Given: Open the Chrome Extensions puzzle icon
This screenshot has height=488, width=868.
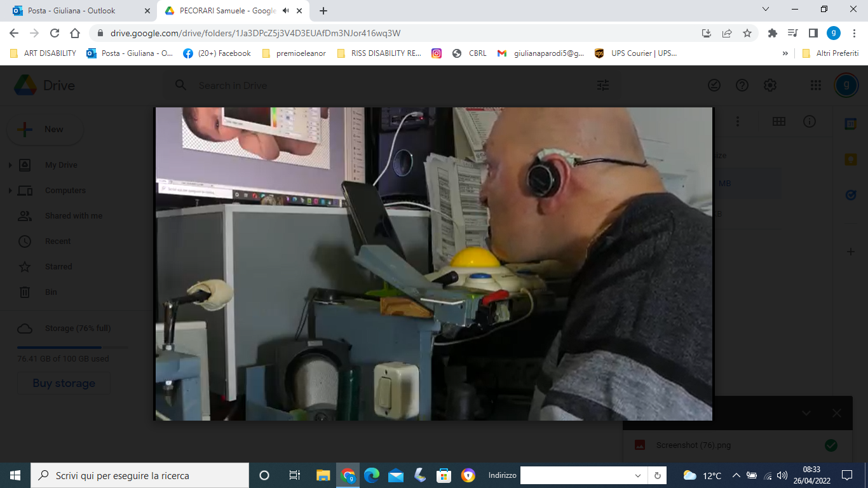Looking at the screenshot, I should (773, 33).
